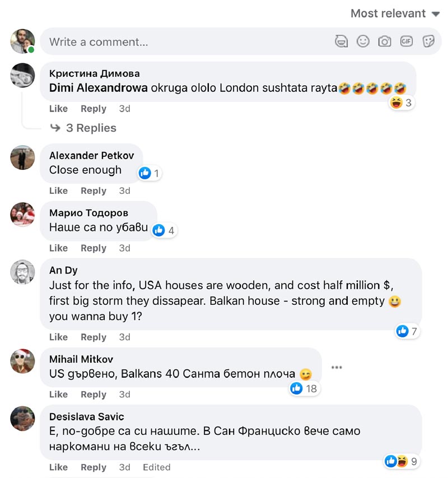Open the Dimi Alexandrowa tagged profile link
This screenshot has width=448, height=478.
coord(99,88)
